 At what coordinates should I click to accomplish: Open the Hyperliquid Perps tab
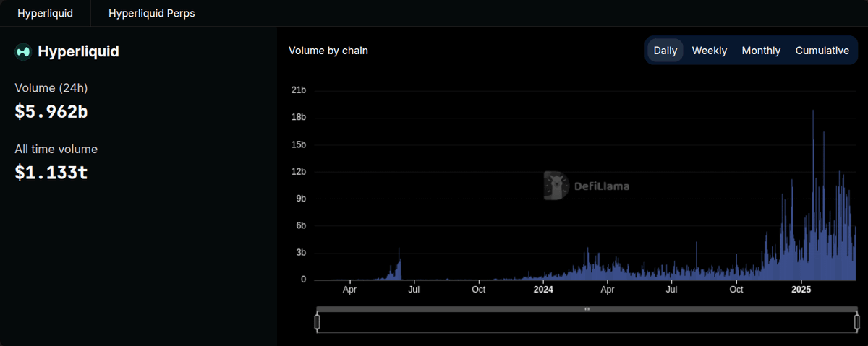tap(151, 13)
